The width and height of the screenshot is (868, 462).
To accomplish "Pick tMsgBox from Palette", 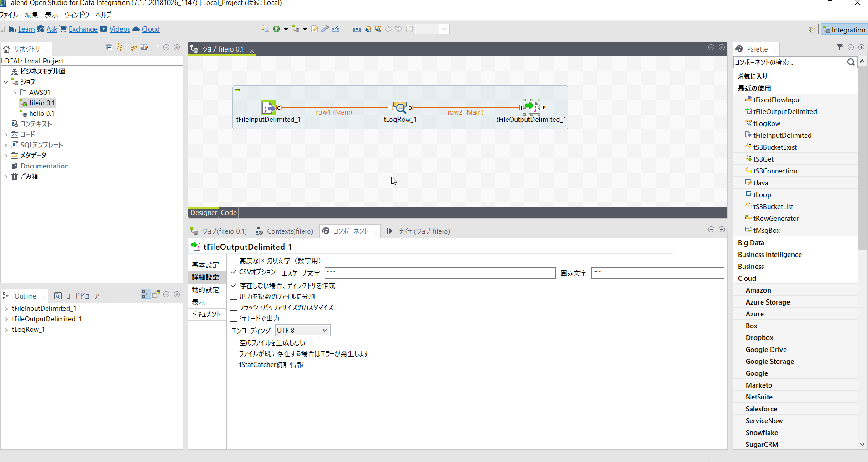I will click(766, 230).
